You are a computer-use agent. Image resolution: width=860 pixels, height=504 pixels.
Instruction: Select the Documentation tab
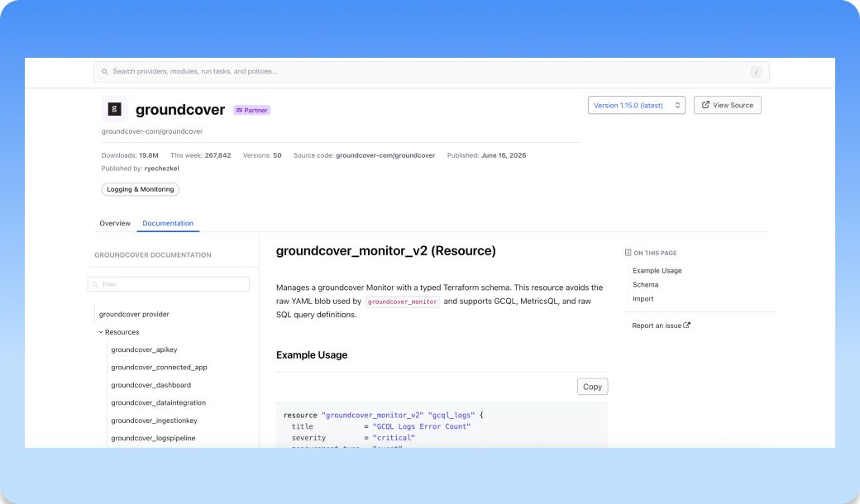point(168,223)
